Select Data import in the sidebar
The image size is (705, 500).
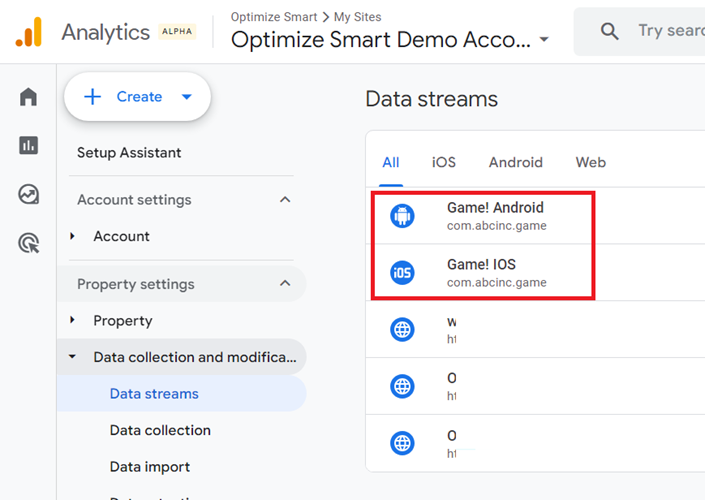(150, 467)
